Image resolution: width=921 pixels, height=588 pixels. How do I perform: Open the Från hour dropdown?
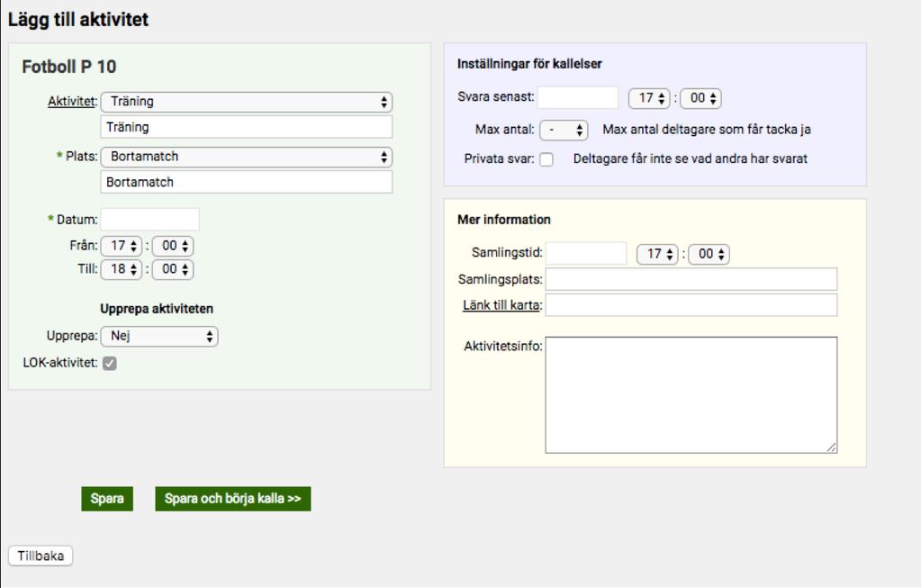(x=121, y=246)
